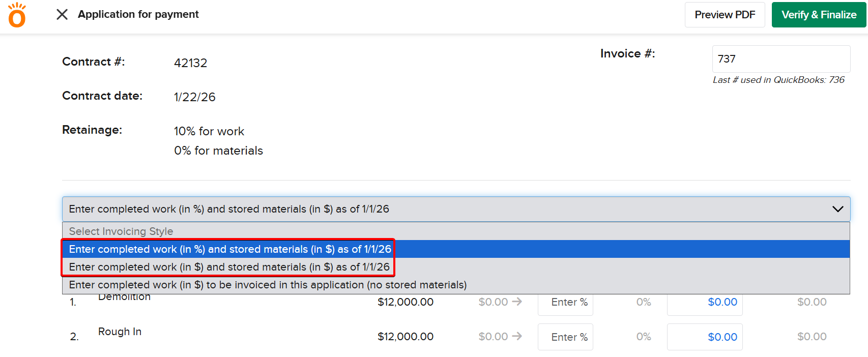Screen dimensions: 868x357
Task: Click Enter % field for Demolition
Action: coord(565,303)
